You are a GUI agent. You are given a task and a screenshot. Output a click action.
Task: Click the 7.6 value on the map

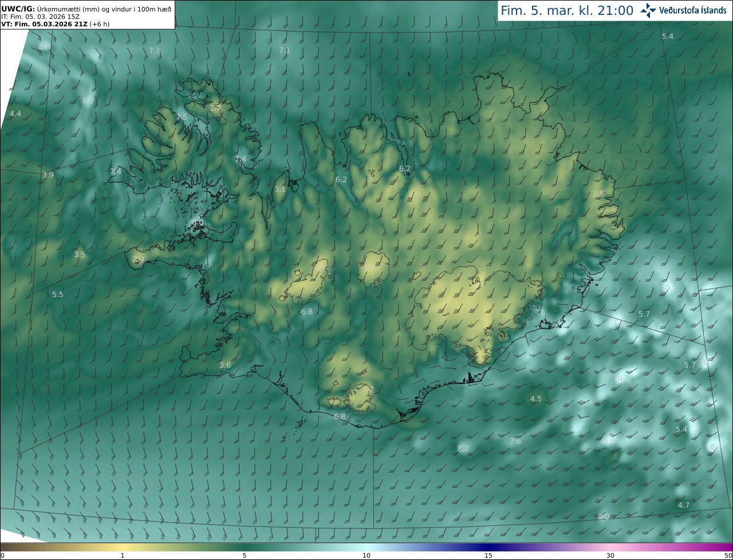[x=515, y=441]
